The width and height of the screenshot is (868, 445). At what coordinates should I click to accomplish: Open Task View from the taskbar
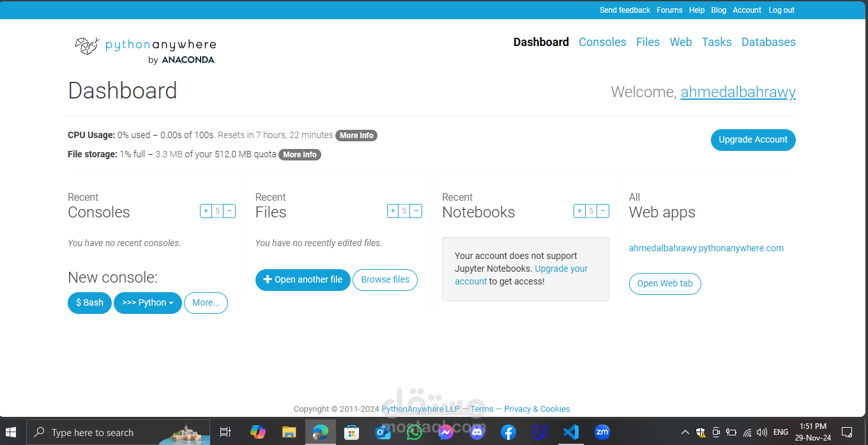point(225,432)
